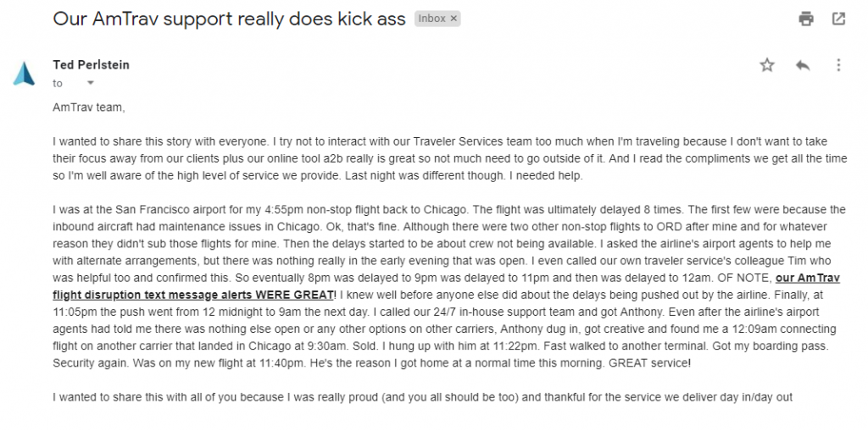Click the "to" recipient line text

(x=58, y=83)
